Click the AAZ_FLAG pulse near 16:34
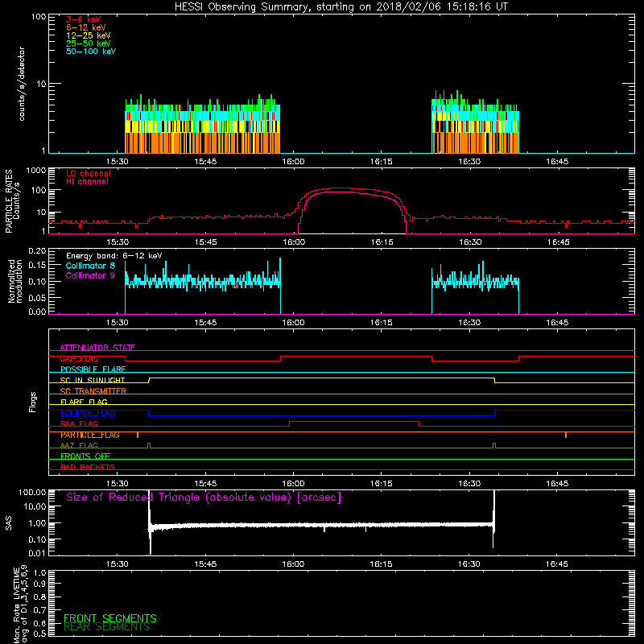The width and height of the screenshot is (644, 644). click(x=494, y=446)
